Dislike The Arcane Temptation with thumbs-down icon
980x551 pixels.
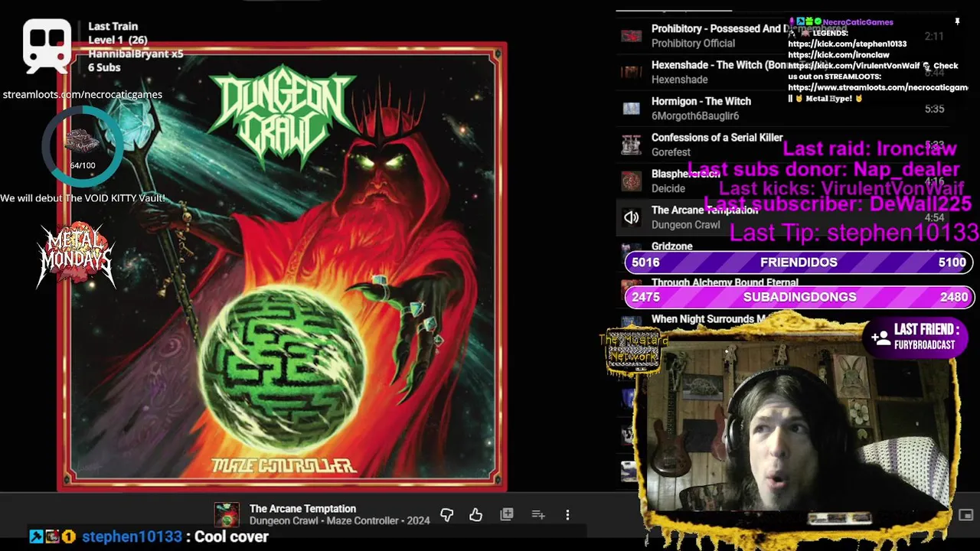(x=446, y=515)
